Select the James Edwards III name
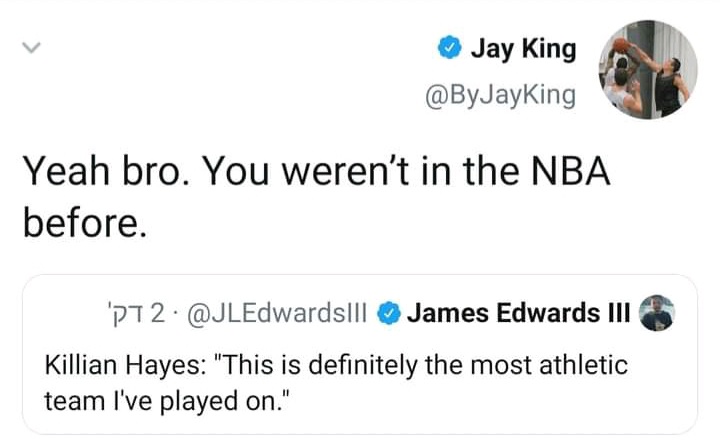 517,314
